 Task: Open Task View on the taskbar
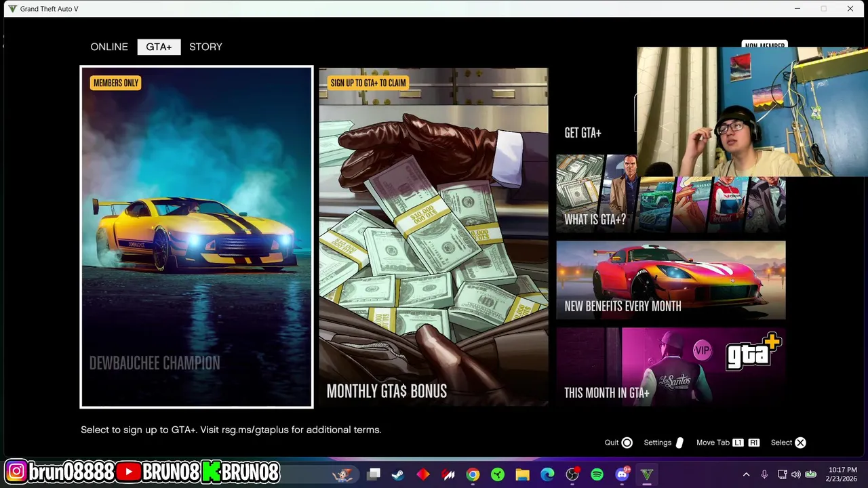click(374, 474)
